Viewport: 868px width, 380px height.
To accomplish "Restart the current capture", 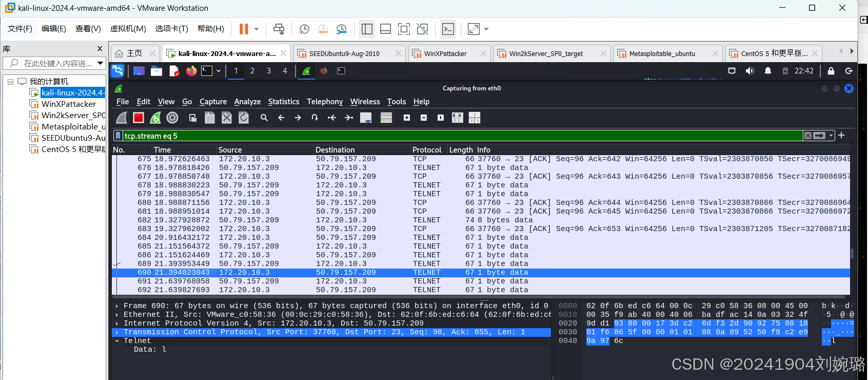I will click(155, 118).
